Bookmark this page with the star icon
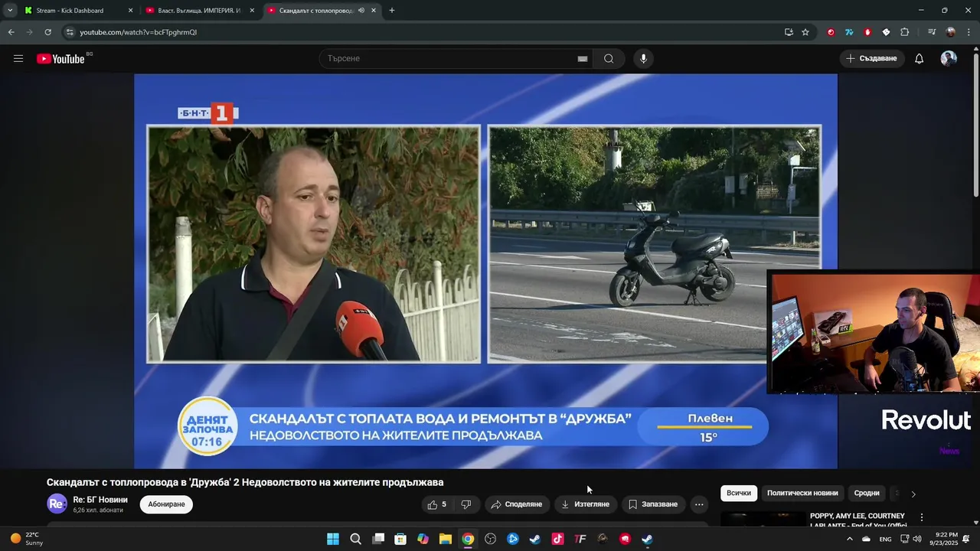Viewport: 980px width, 551px height. pos(805,32)
